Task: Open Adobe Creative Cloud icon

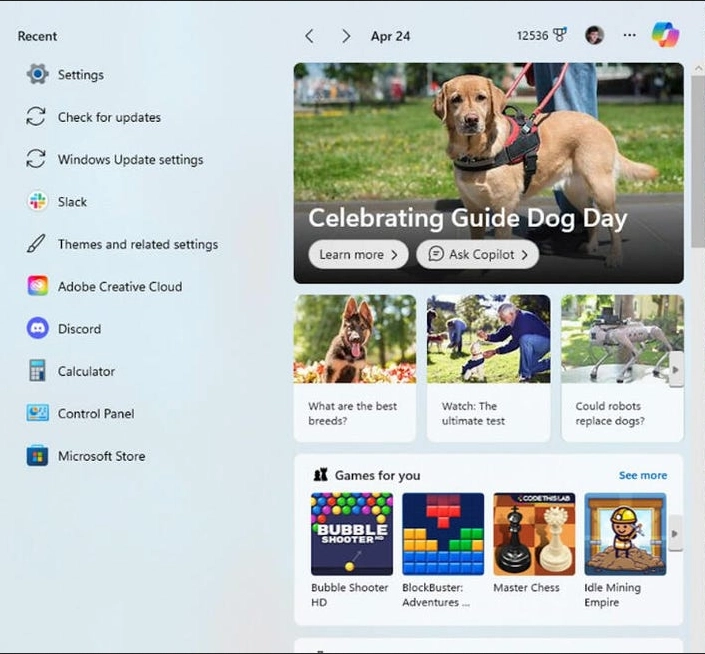Action: [37, 286]
